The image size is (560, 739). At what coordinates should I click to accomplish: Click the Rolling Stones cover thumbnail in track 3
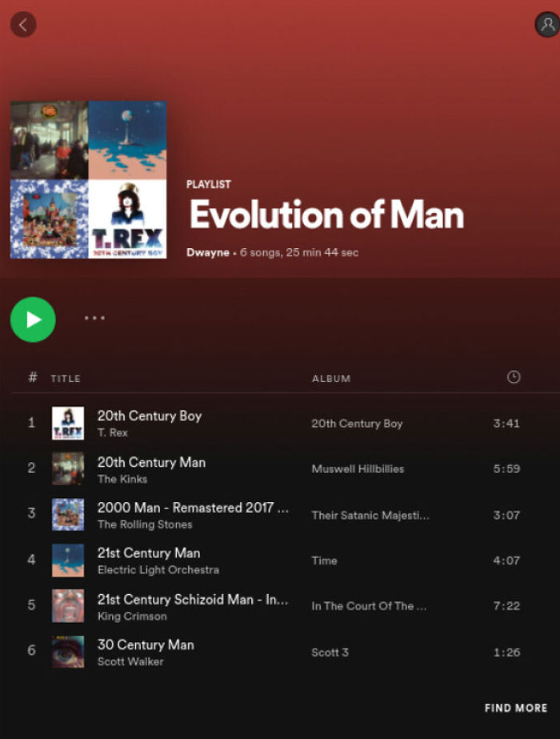coord(68,514)
